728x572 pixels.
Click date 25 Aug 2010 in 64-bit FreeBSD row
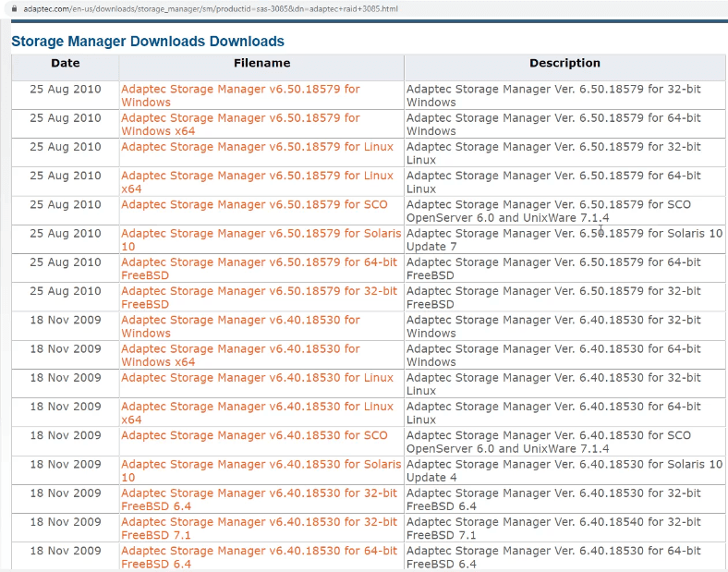pos(66,262)
